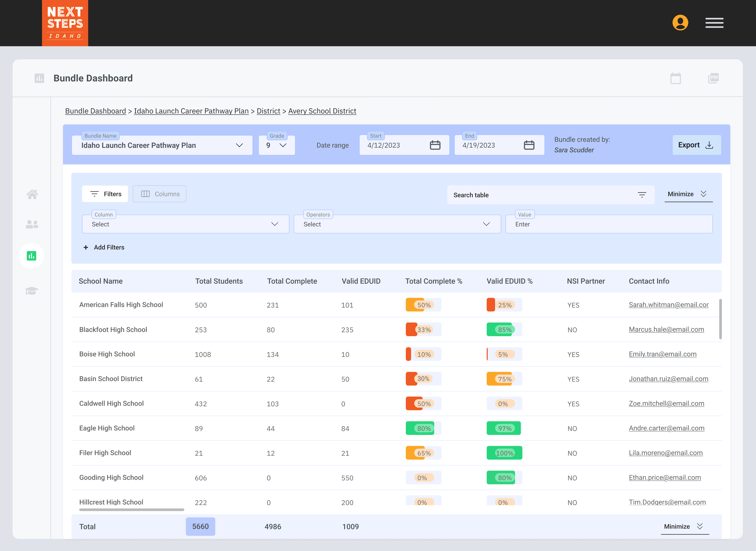Open the hamburger menu
The height and width of the screenshot is (551, 756).
pyautogui.click(x=714, y=23)
